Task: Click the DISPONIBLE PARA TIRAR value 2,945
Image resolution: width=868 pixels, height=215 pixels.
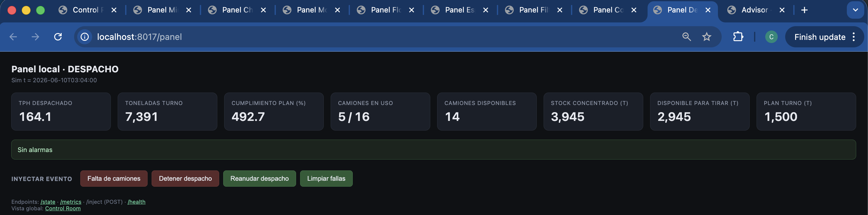Action: (674, 117)
